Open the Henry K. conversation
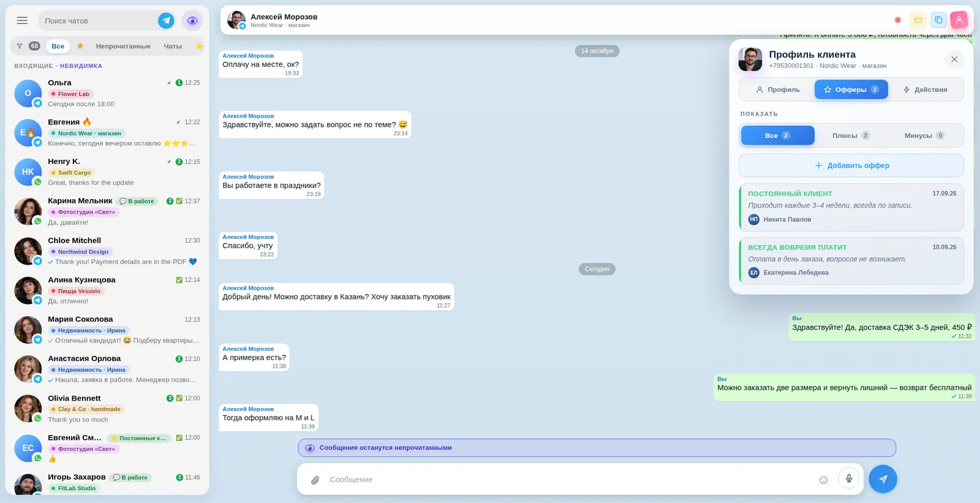The width and height of the screenshot is (980, 503). pyautogui.click(x=107, y=172)
